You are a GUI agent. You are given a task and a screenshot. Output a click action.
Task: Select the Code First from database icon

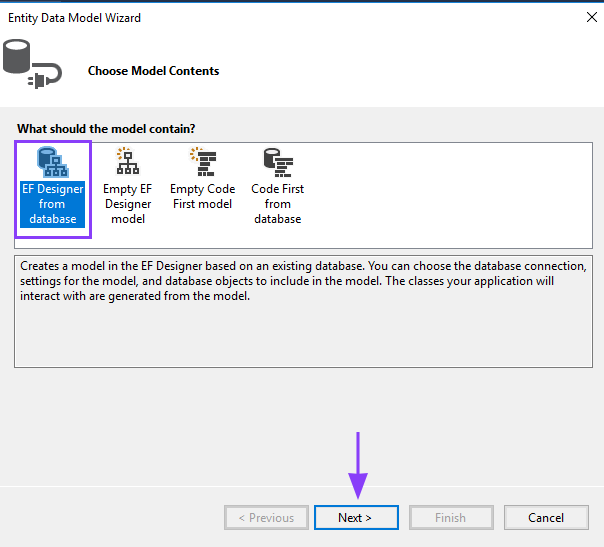tap(277, 162)
